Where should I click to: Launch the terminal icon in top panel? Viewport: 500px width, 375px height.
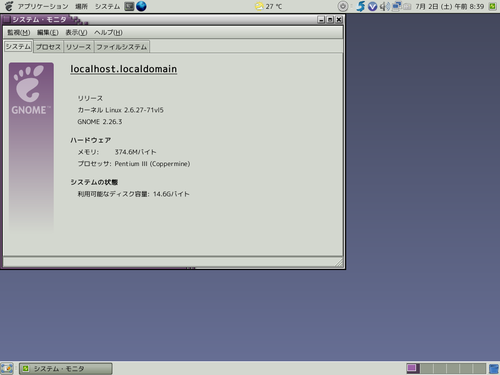tap(129, 6)
